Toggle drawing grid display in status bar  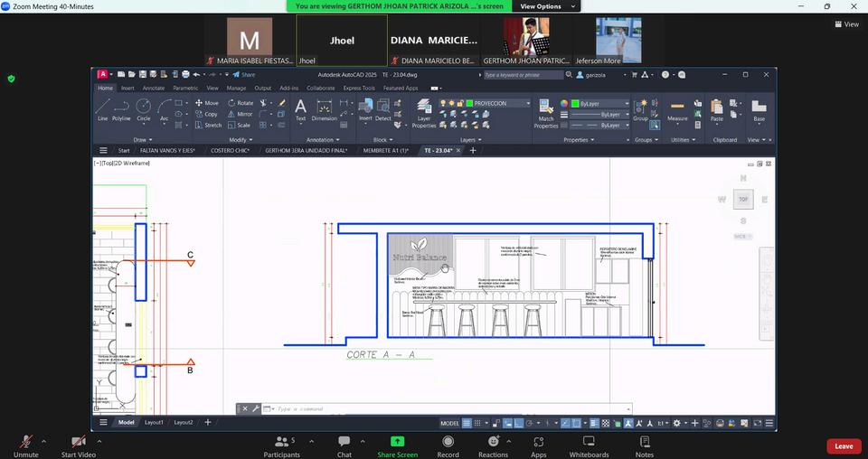467,423
